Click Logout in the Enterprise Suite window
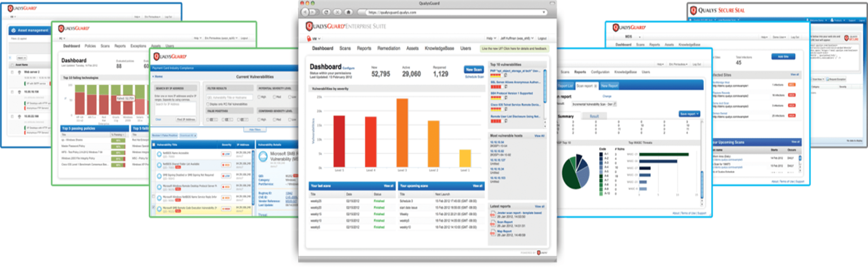Screen dimensions: 868x267 pos(542,38)
